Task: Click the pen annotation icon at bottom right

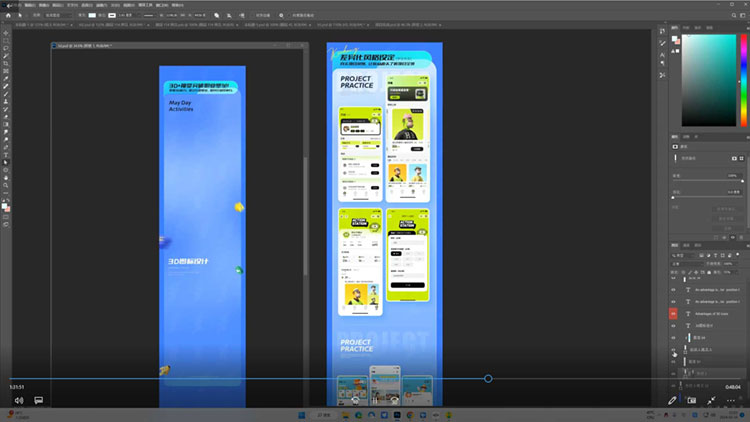Action: 672,400
